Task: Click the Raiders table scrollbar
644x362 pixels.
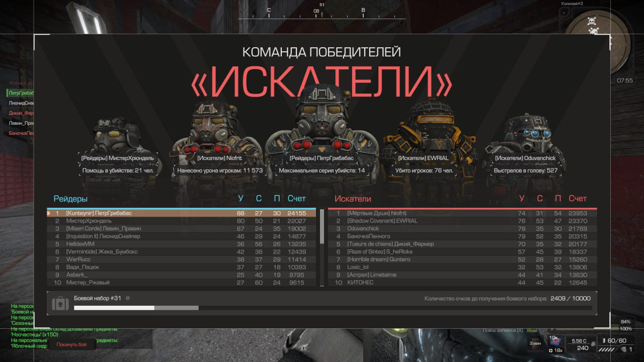Action: [322, 226]
